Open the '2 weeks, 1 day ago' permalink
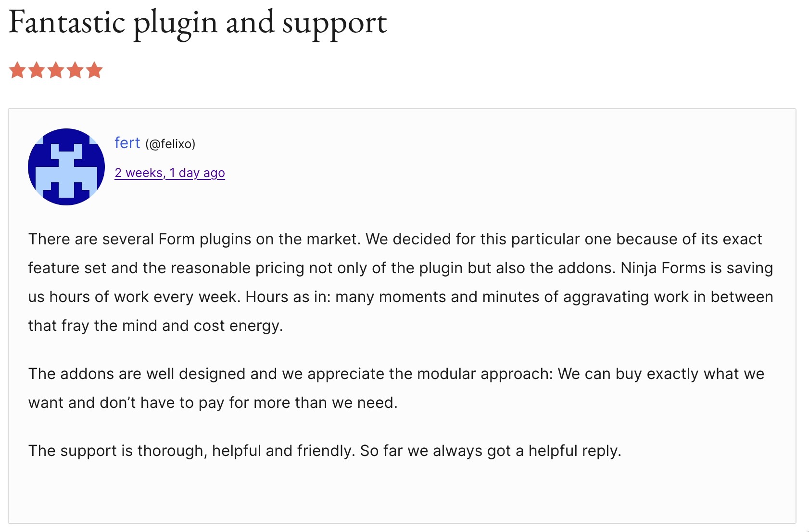Screen dimensions: 809x532 (169, 173)
